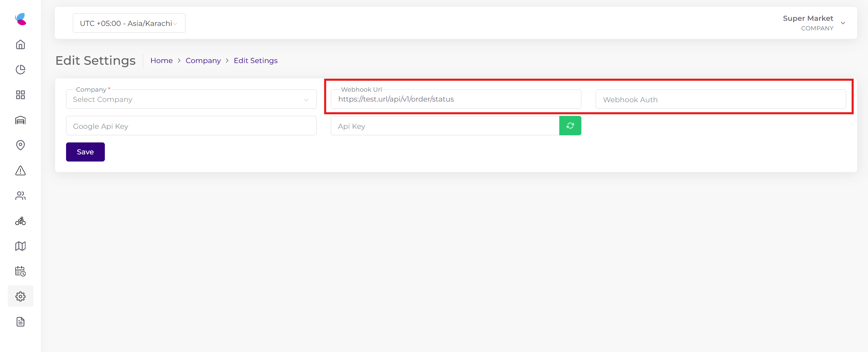The height and width of the screenshot is (352, 868).
Task: Click the warehouse icon in the sidebar
Action: (x=20, y=120)
